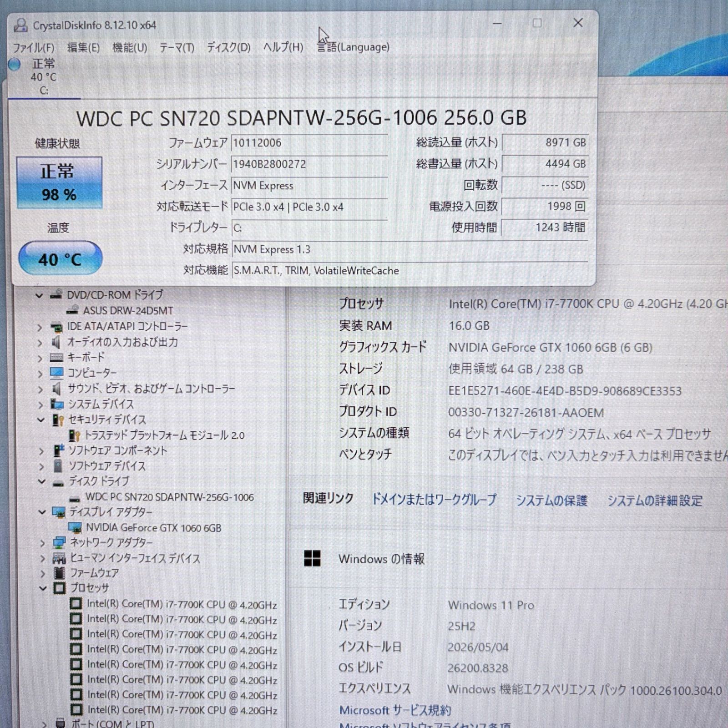728x728 pixels.
Task: Click the ディスク ドライブ category icon
Action: [x=58, y=483]
